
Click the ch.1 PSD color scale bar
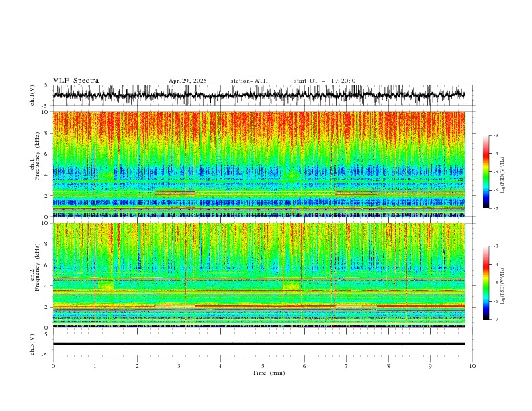[x=486, y=172]
